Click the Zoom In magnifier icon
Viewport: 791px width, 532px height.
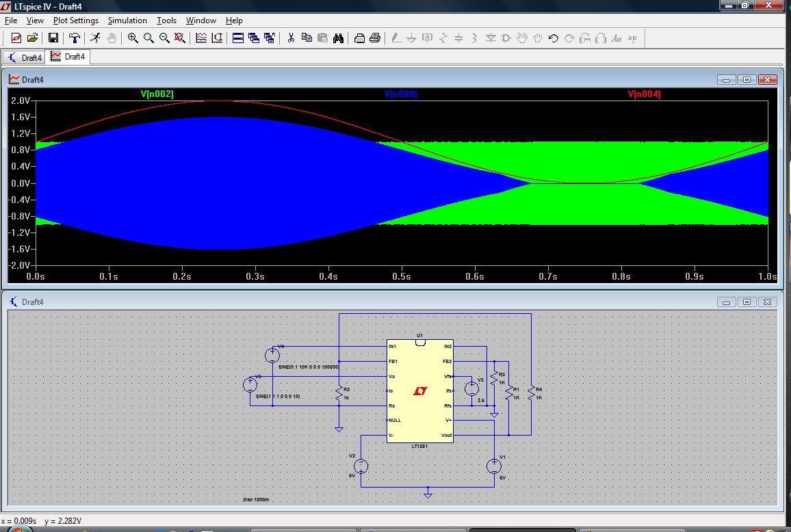(x=133, y=38)
